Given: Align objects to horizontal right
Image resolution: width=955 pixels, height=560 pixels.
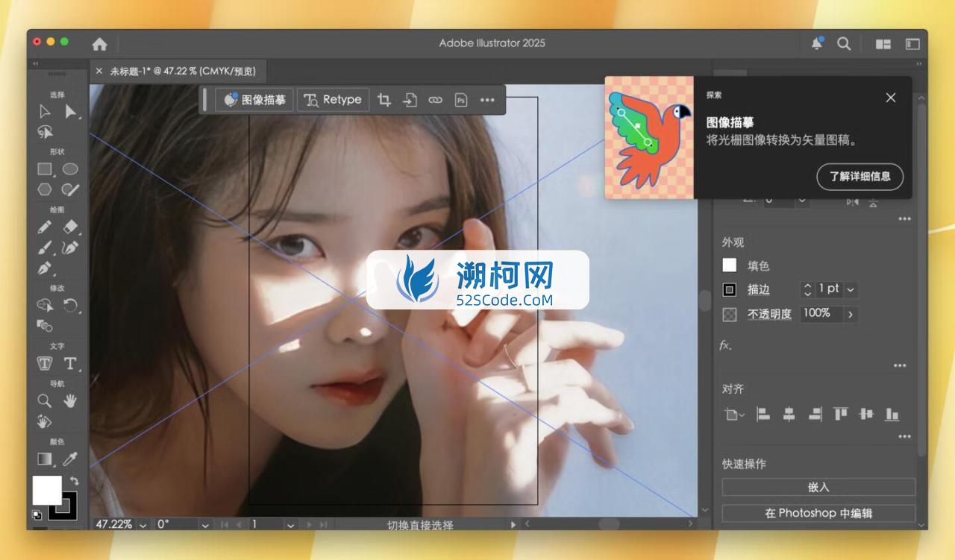Looking at the screenshot, I should (815, 414).
